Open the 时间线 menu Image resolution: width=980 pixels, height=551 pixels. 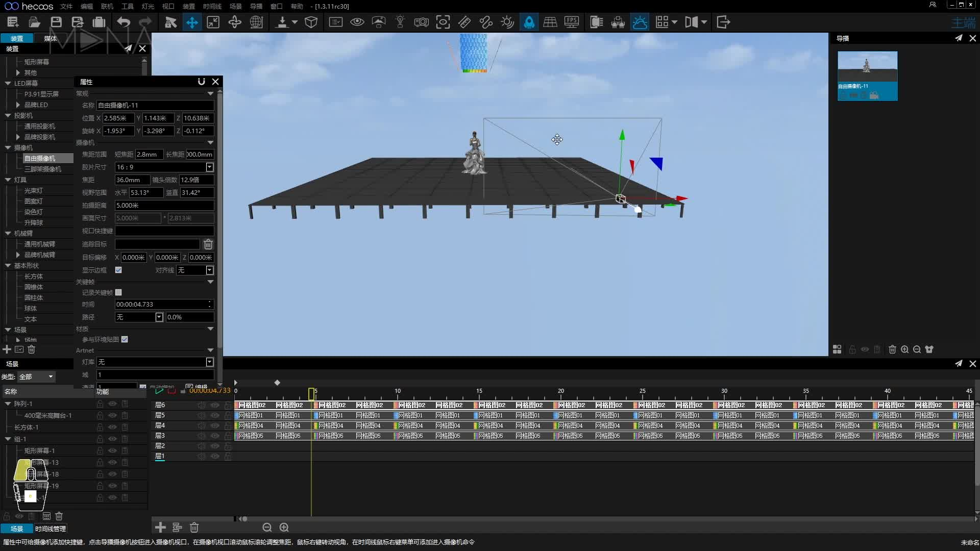pos(212,6)
